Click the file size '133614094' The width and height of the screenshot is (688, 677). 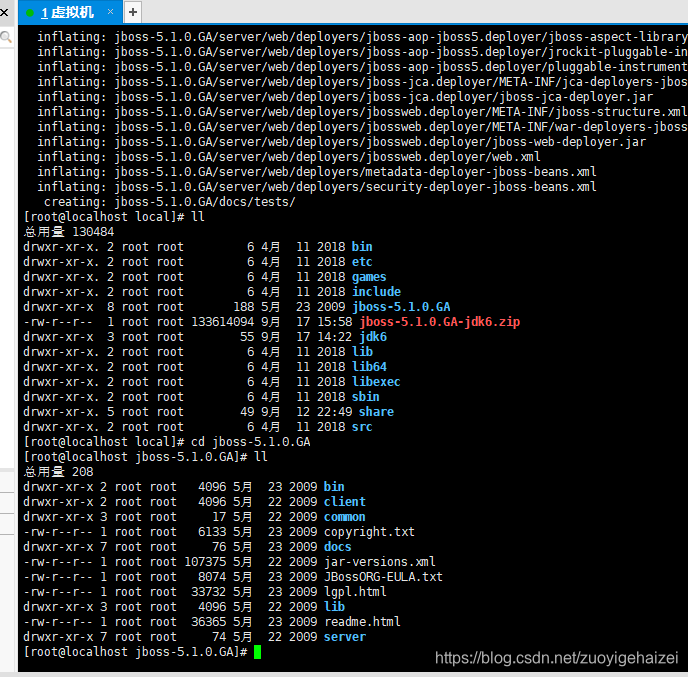(222, 322)
